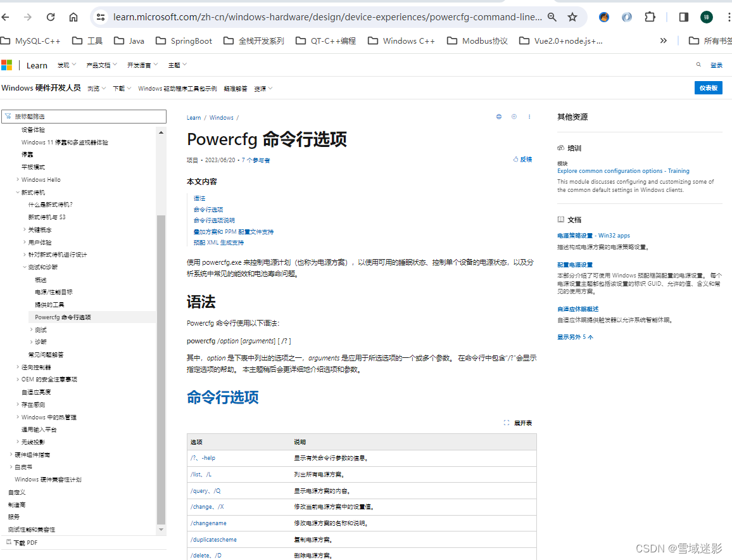
Task: Click the language globe icon above title
Action: [498, 117]
